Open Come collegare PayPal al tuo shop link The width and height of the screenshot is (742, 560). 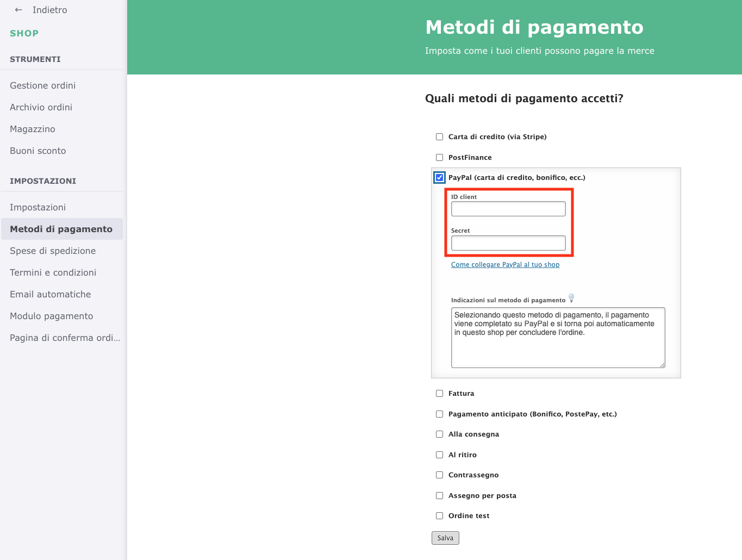[x=505, y=265]
